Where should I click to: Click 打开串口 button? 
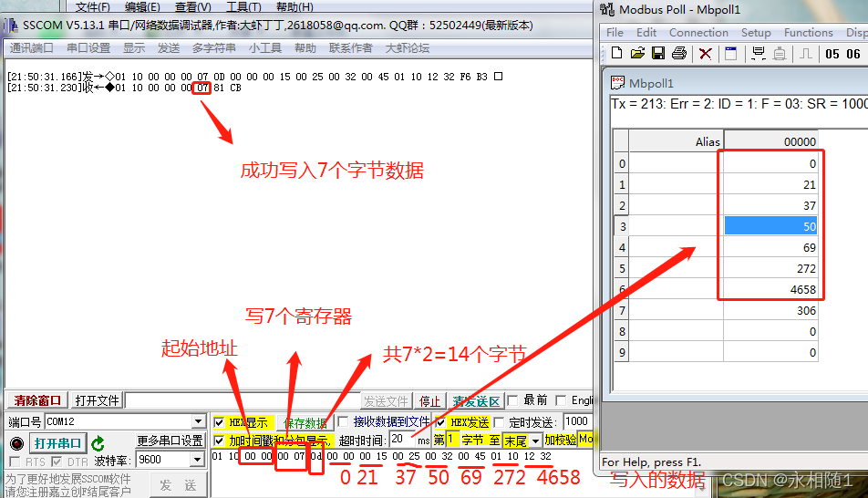click(x=57, y=443)
